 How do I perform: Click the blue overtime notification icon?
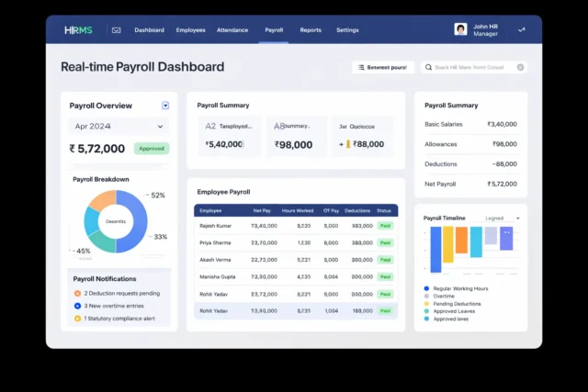pos(77,306)
